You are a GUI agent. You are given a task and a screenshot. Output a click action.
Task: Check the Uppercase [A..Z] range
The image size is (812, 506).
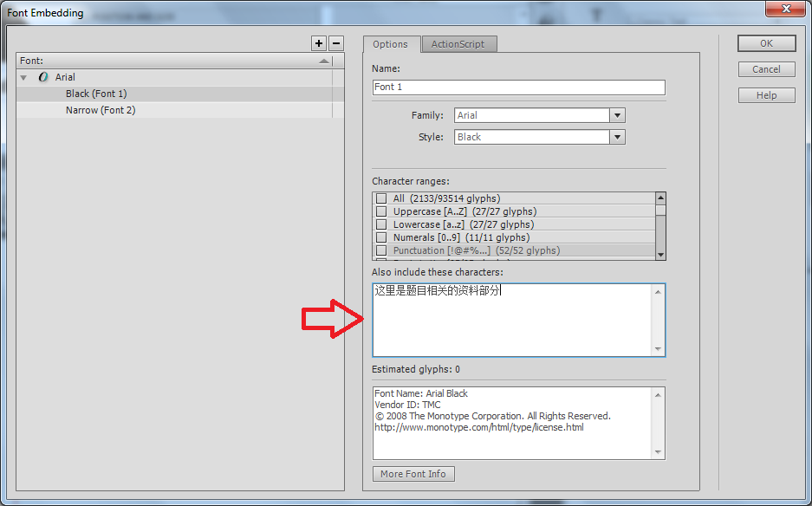pos(381,211)
